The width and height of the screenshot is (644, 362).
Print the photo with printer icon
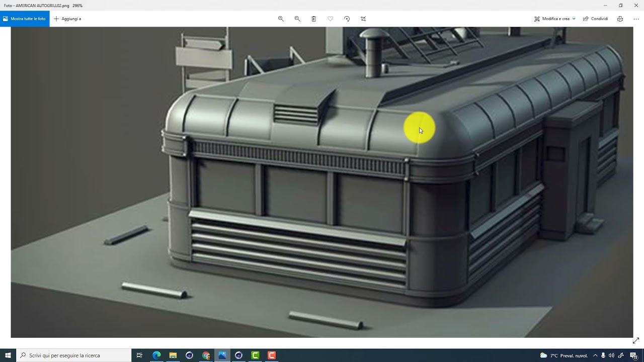point(620,19)
